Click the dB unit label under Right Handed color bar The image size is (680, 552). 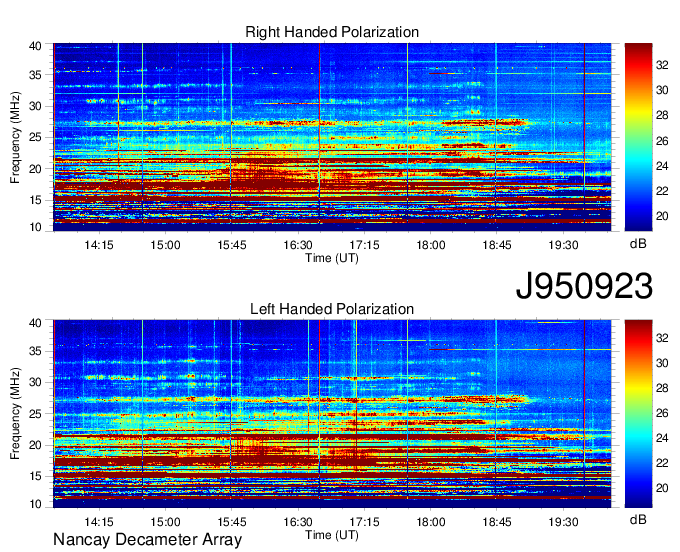[638, 244]
